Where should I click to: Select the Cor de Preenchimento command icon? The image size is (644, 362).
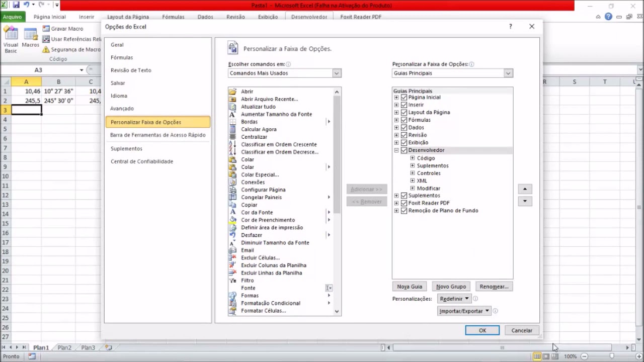tap(232, 220)
